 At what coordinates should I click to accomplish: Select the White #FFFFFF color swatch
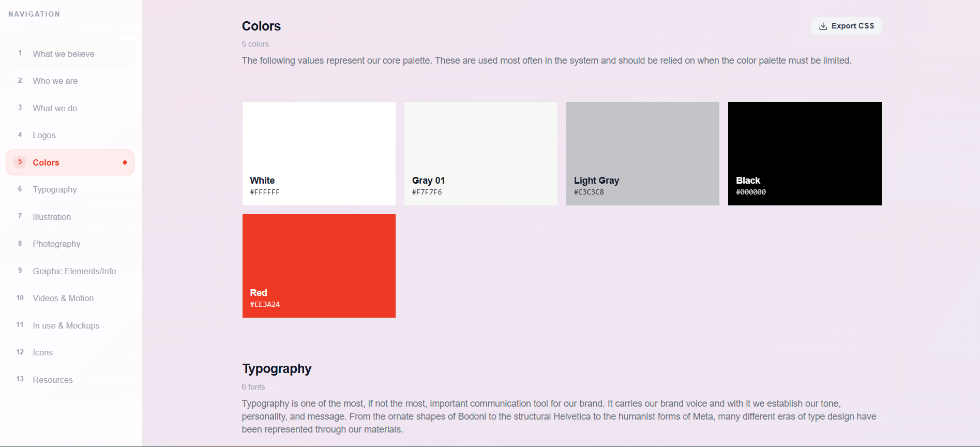point(319,154)
